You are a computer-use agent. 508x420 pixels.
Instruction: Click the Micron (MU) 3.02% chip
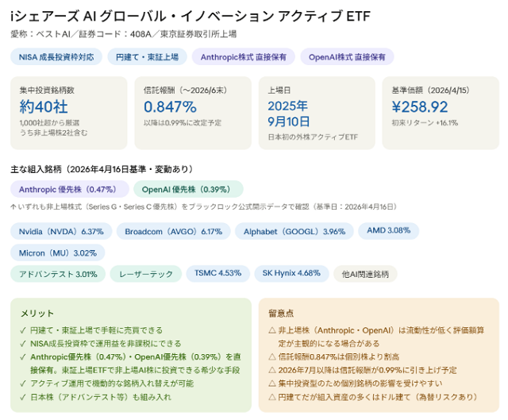[x=56, y=253]
